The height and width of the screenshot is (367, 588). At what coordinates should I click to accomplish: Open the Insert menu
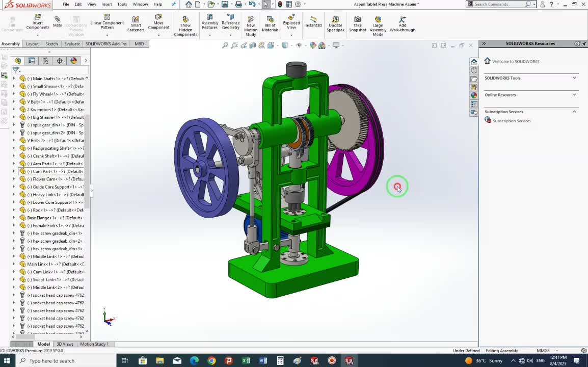tap(106, 4)
